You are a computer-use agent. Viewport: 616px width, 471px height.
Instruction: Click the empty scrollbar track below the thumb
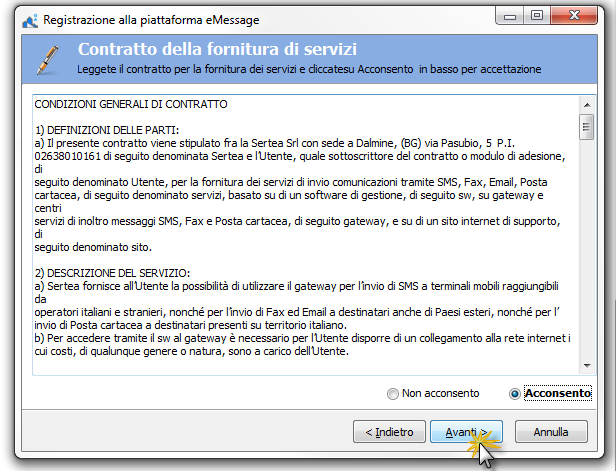coord(587,249)
